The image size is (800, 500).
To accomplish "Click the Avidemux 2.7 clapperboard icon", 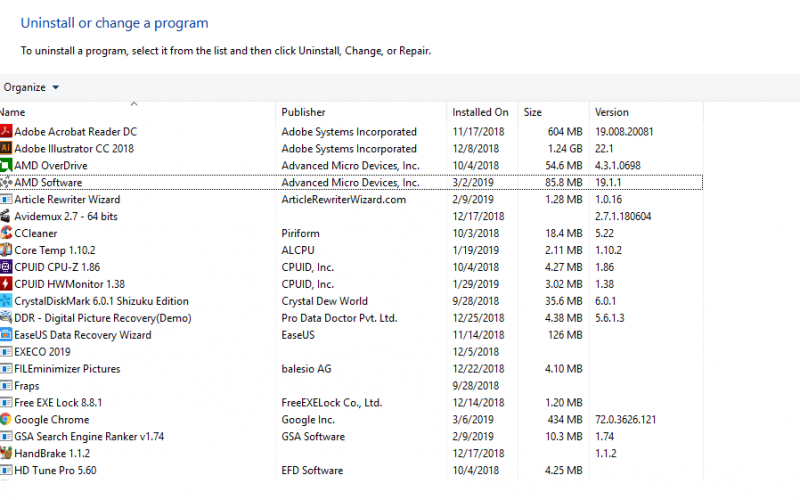I will [x=6, y=216].
